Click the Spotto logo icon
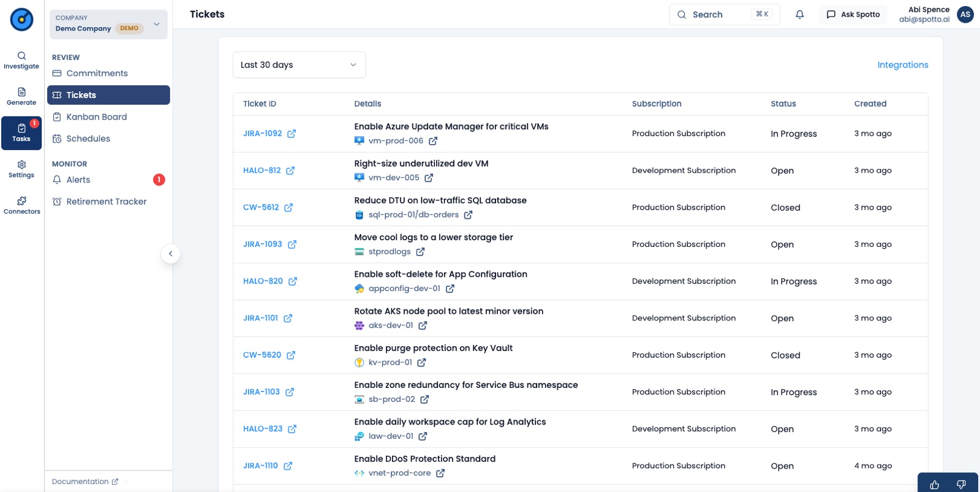 coord(21,20)
